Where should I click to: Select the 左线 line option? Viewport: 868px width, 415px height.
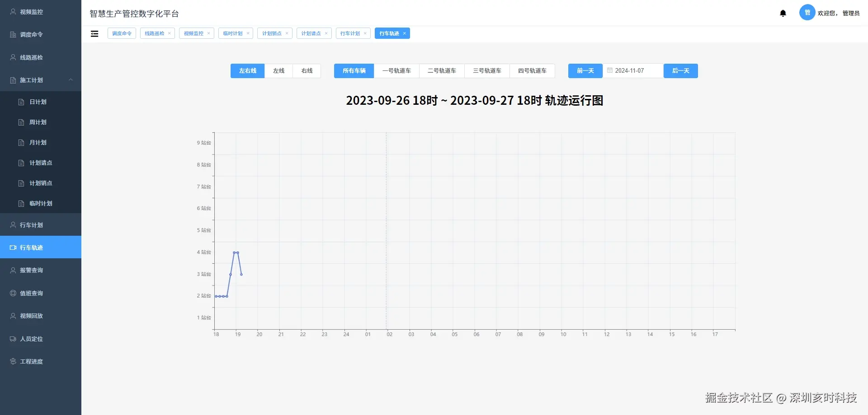(279, 71)
